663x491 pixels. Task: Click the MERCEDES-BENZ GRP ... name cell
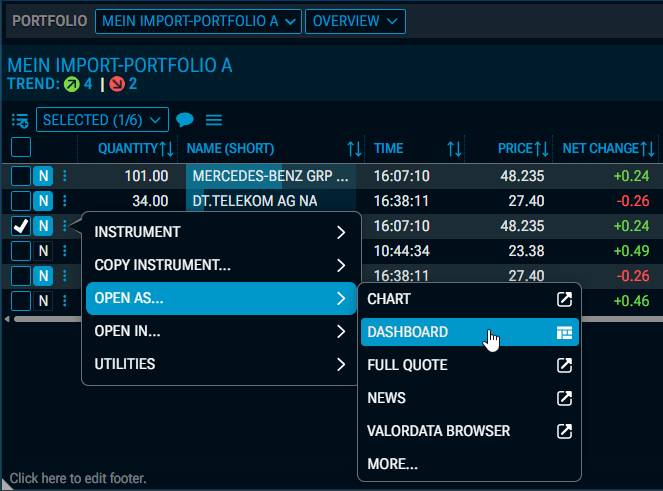coord(271,176)
